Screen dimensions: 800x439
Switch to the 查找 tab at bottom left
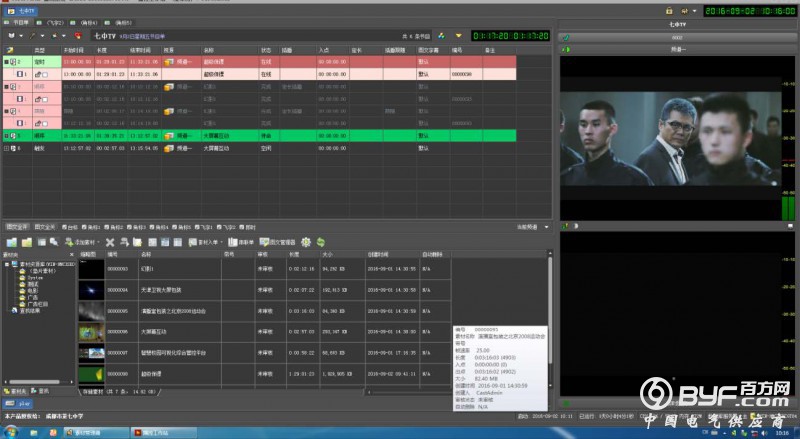40,390
